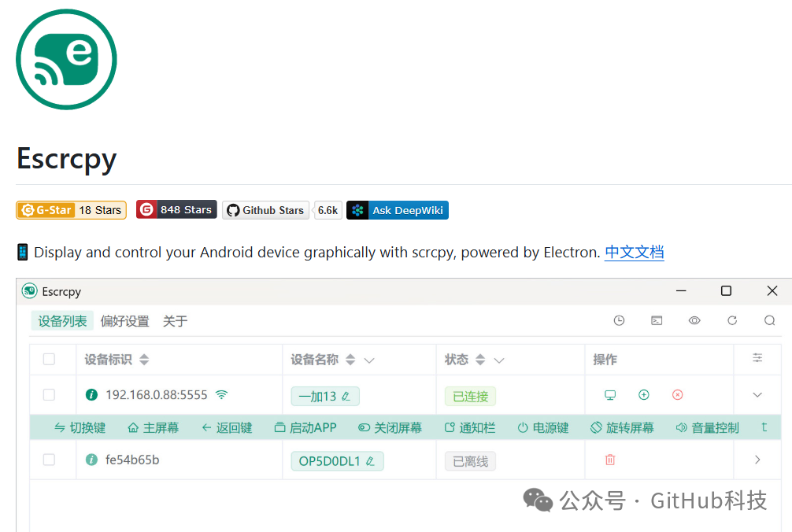792x532 pixels.
Task: Switch to the 设备列表 menu item
Action: click(x=61, y=320)
